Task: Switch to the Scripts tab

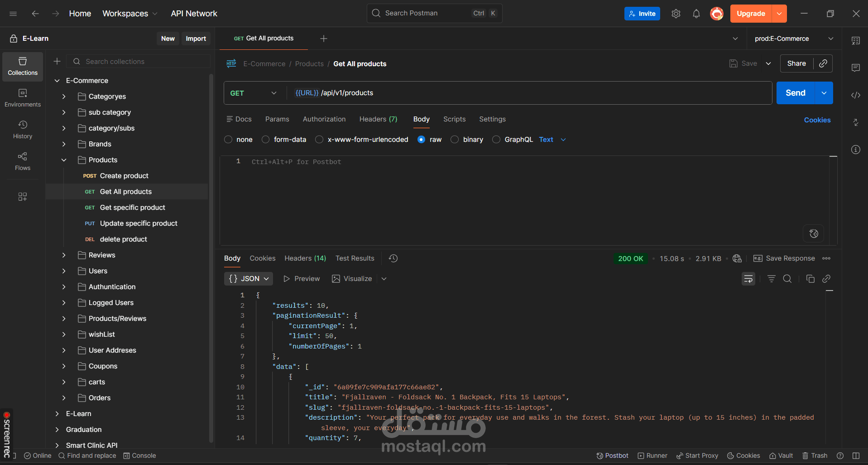Action: pyautogui.click(x=454, y=119)
